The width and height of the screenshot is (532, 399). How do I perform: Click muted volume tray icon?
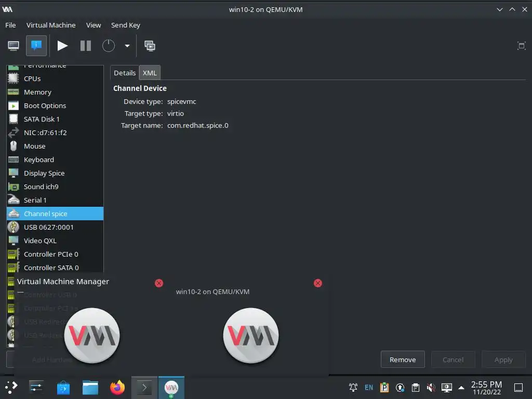(431, 387)
